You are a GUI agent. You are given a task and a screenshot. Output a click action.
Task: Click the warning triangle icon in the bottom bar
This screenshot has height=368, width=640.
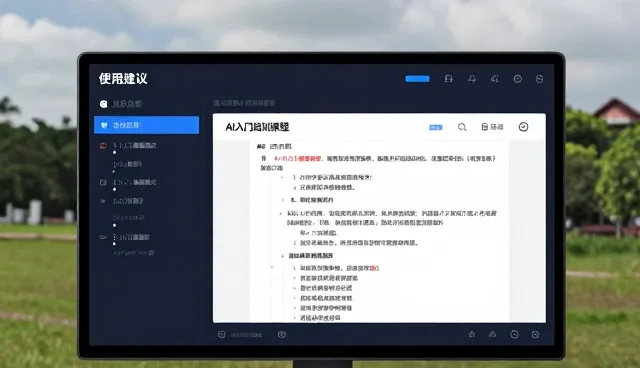point(493,334)
